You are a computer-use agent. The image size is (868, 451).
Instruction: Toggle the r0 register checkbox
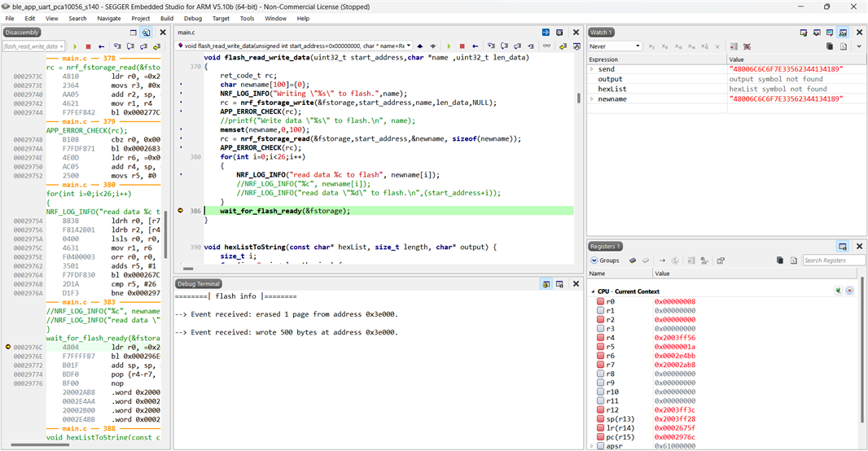[x=601, y=302]
